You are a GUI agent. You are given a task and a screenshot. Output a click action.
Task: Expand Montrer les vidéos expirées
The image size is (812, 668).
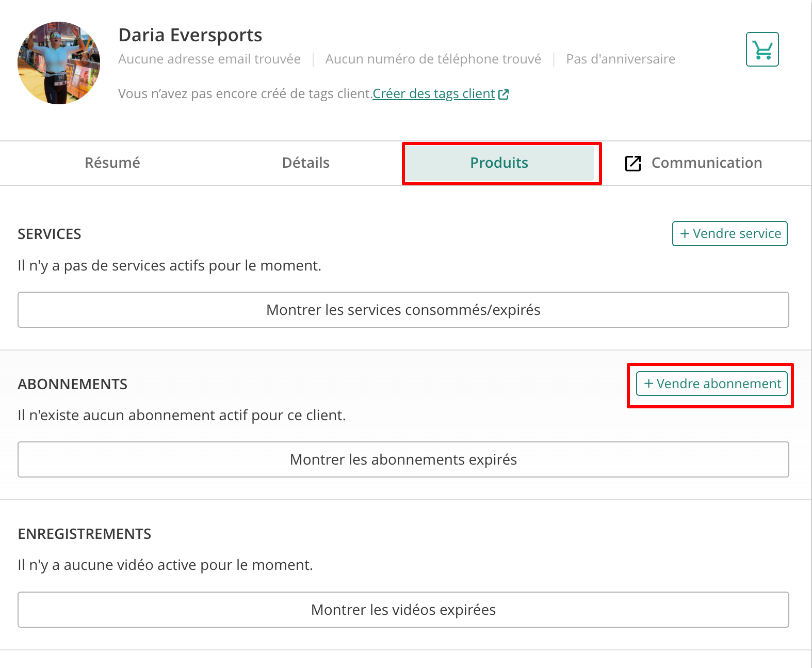click(403, 610)
